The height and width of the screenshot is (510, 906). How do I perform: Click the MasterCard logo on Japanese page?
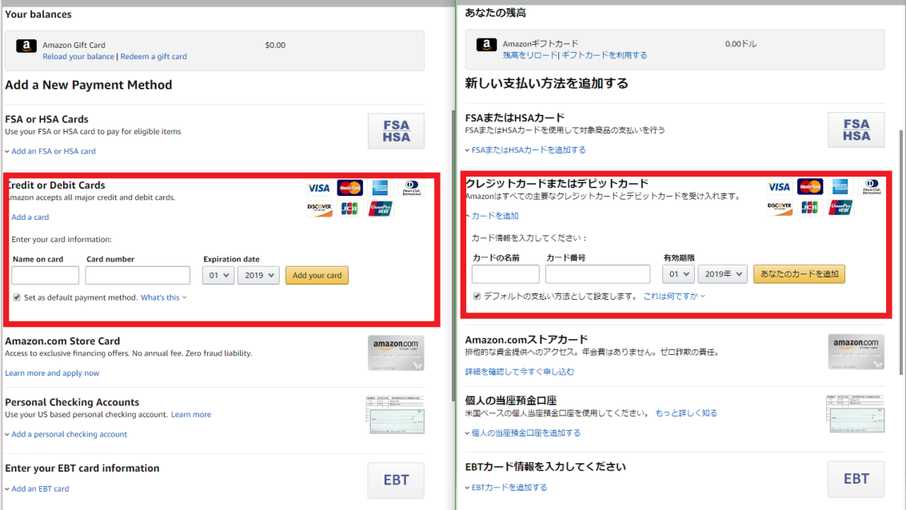(810, 186)
